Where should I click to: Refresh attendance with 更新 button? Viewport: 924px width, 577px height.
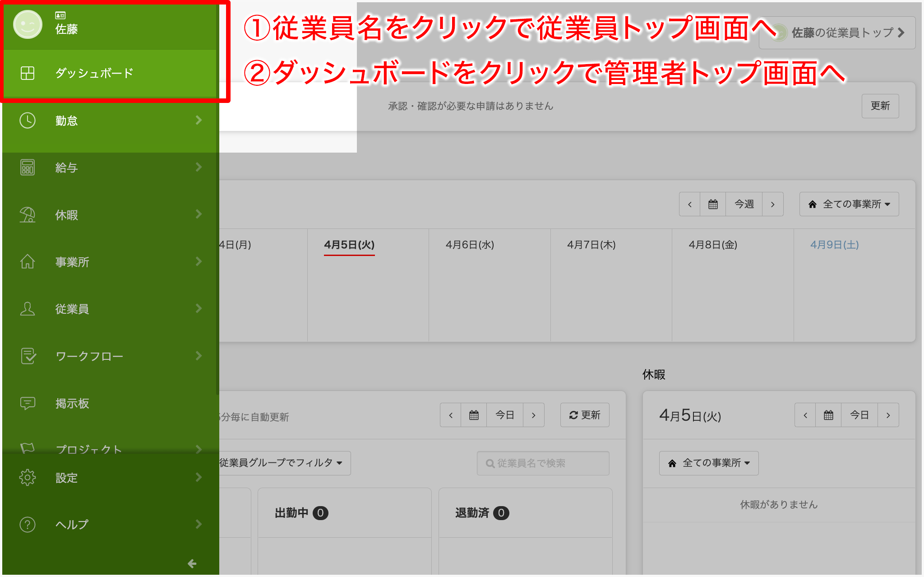click(585, 415)
